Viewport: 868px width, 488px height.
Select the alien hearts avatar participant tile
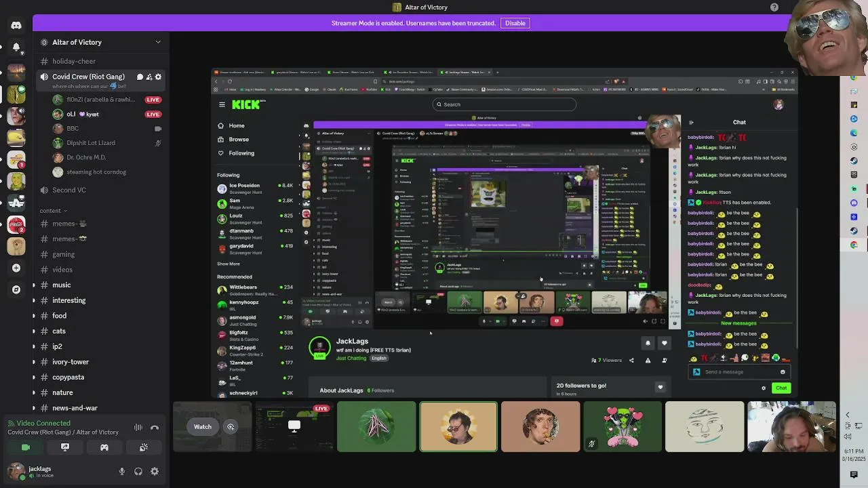pyautogui.click(x=623, y=426)
